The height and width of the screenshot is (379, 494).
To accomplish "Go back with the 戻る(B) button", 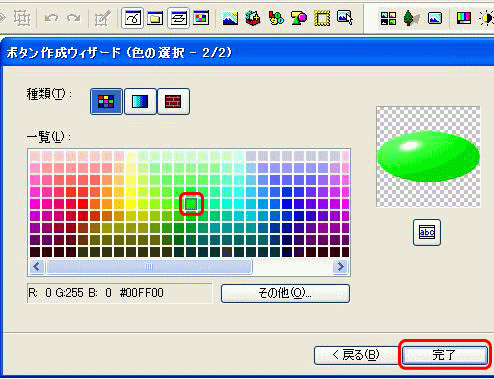I will click(x=356, y=355).
